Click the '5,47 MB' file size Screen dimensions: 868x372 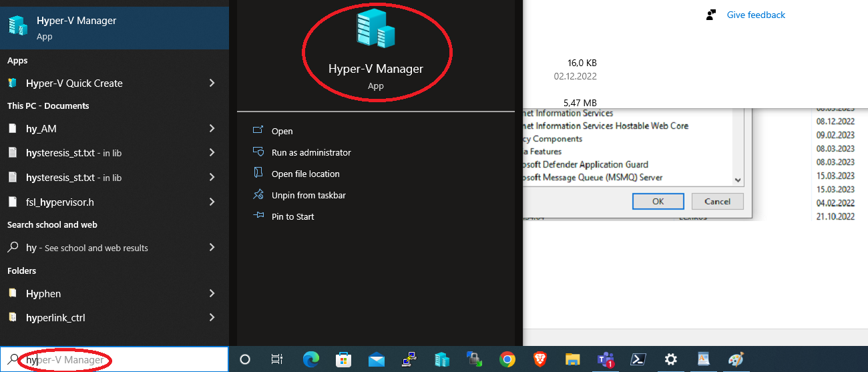[580, 103]
